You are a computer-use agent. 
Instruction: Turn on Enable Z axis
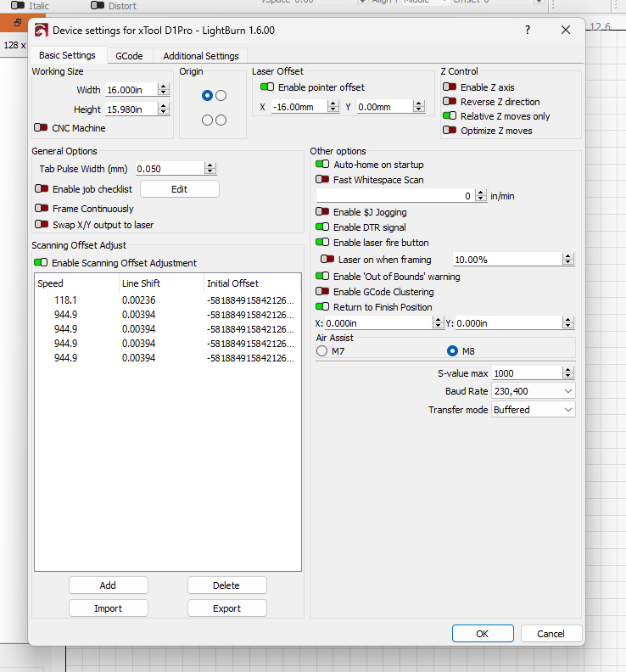[450, 87]
